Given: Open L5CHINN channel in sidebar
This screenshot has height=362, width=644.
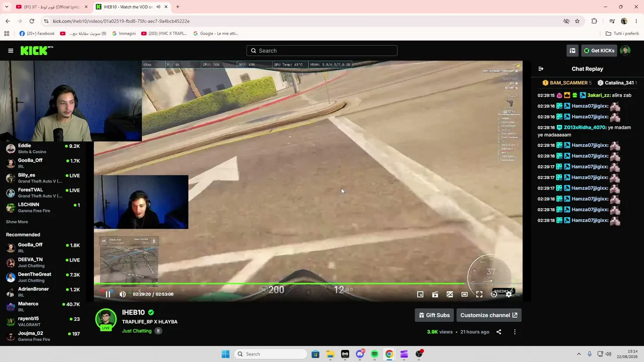Looking at the screenshot, I should (44, 208).
